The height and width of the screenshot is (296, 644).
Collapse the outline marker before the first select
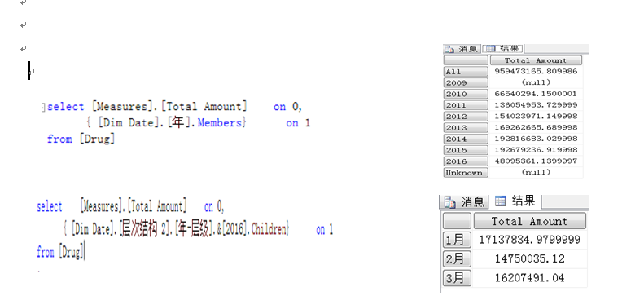click(x=43, y=108)
